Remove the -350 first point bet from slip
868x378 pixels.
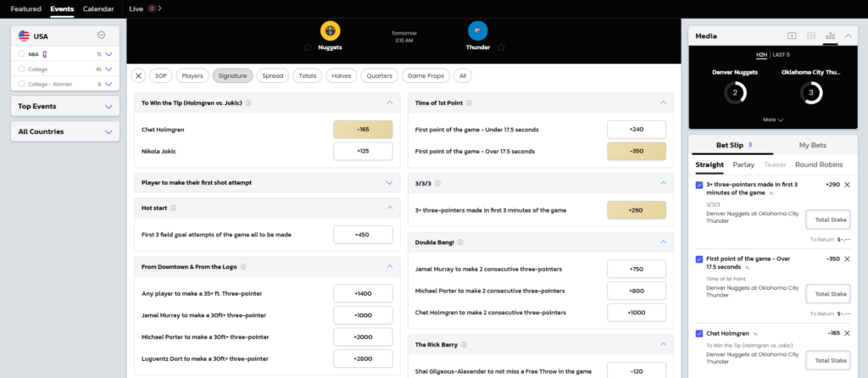tap(847, 259)
